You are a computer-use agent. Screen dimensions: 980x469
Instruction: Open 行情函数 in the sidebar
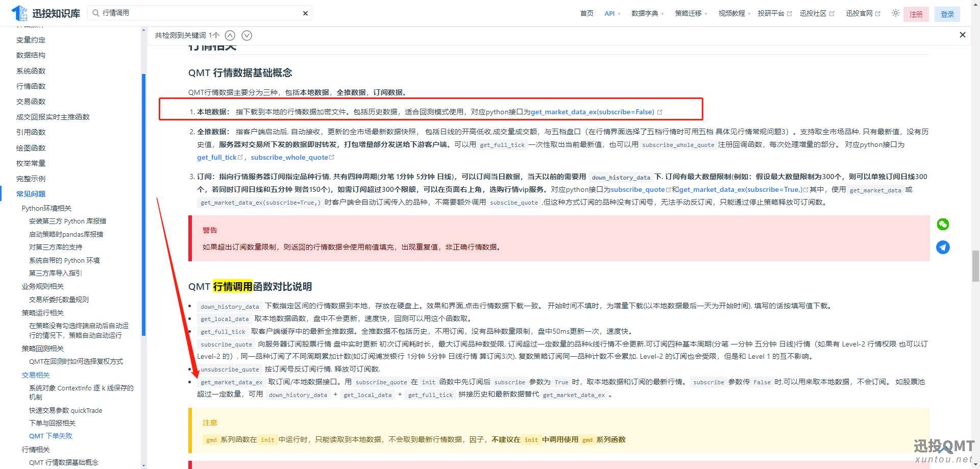31,86
